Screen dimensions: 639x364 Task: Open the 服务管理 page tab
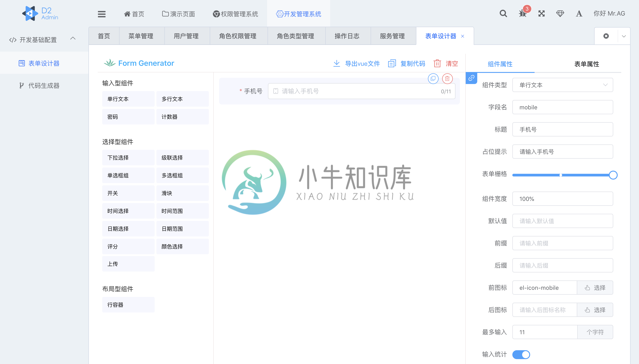[392, 36]
